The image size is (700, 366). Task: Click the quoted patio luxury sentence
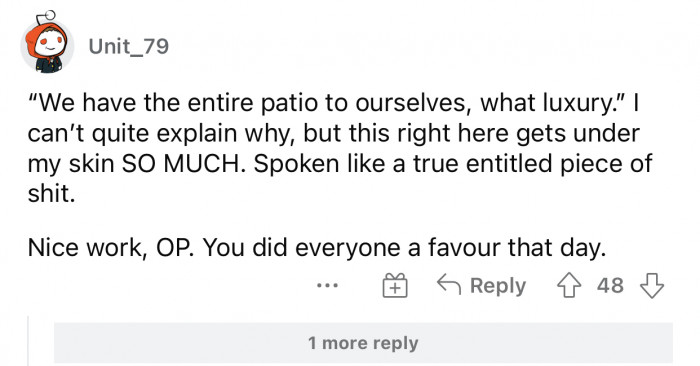click(328, 104)
